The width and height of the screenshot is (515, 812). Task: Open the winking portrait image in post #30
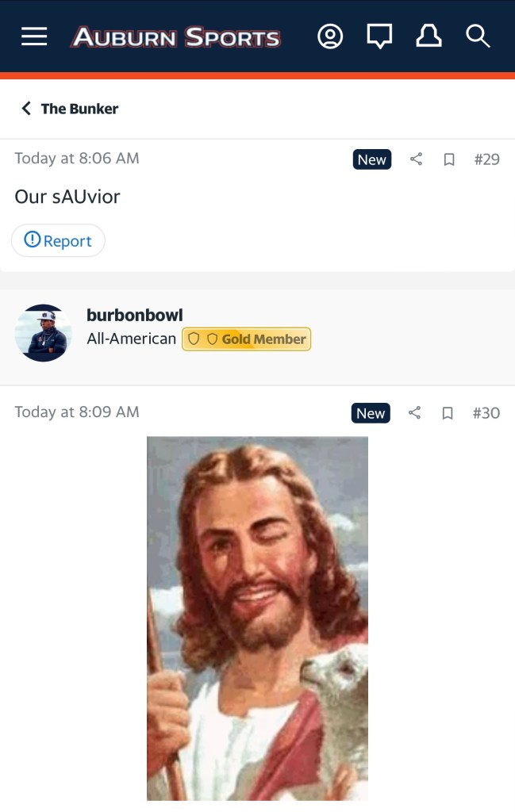[257, 619]
